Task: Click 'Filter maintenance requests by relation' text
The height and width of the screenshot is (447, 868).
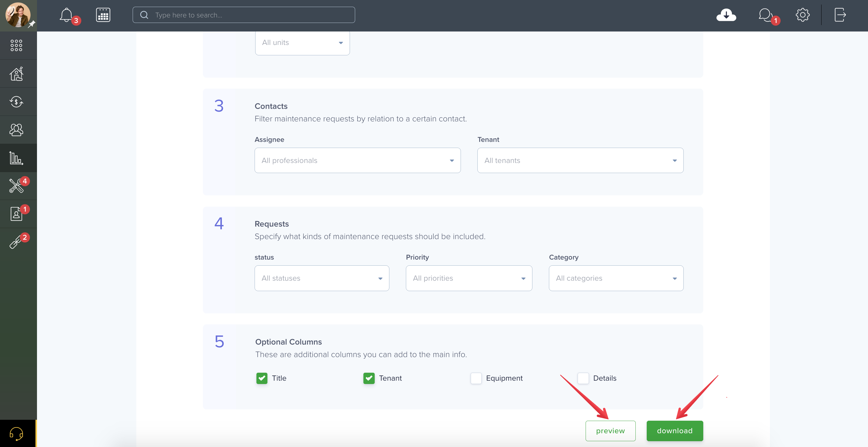Action: pyautogui.click(x=361, y=119)
